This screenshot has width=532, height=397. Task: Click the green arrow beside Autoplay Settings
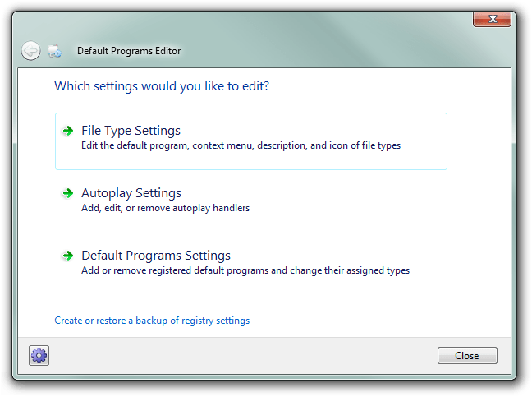pos(67,193)
